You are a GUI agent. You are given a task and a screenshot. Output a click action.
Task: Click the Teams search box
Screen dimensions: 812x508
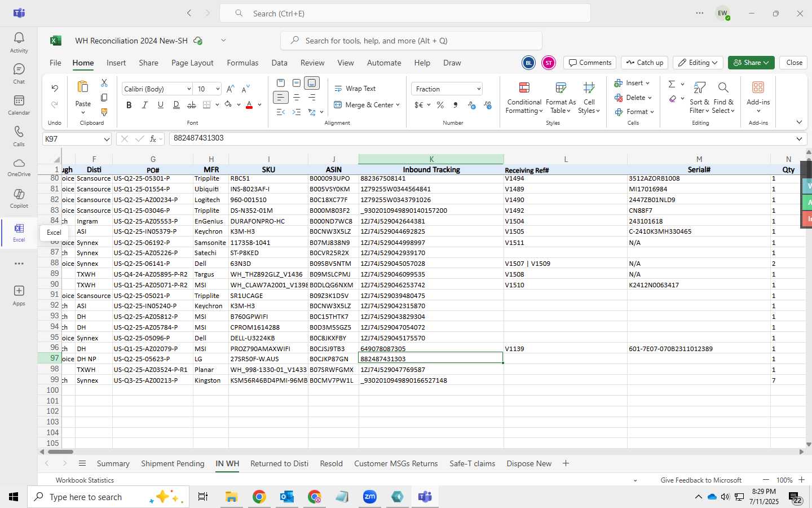click(x=405, y=13)
